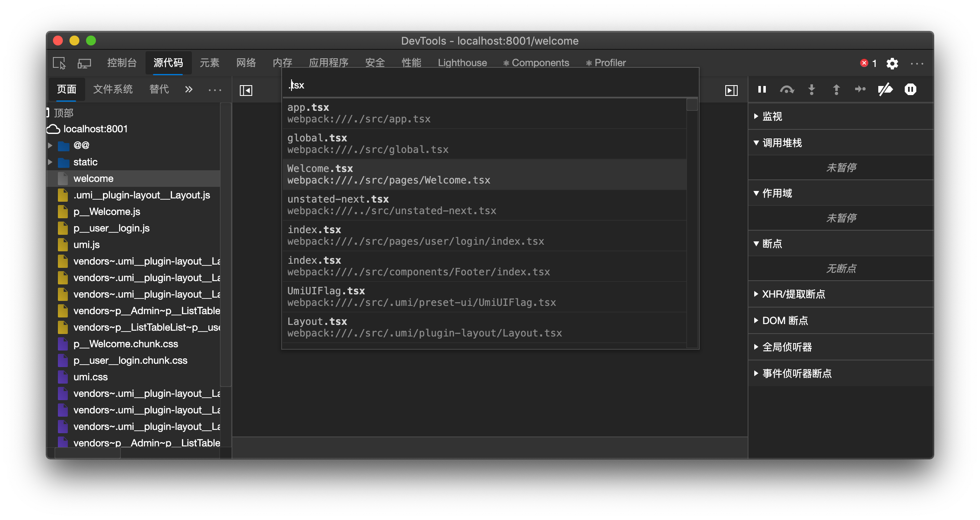Click the step out of function icon

pyautogui.click(x=836, y=89)
